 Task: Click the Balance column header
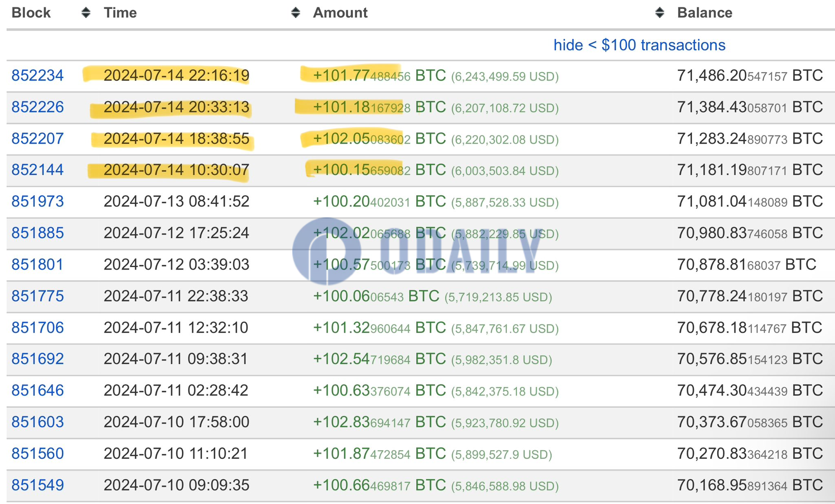pos(705,13)
